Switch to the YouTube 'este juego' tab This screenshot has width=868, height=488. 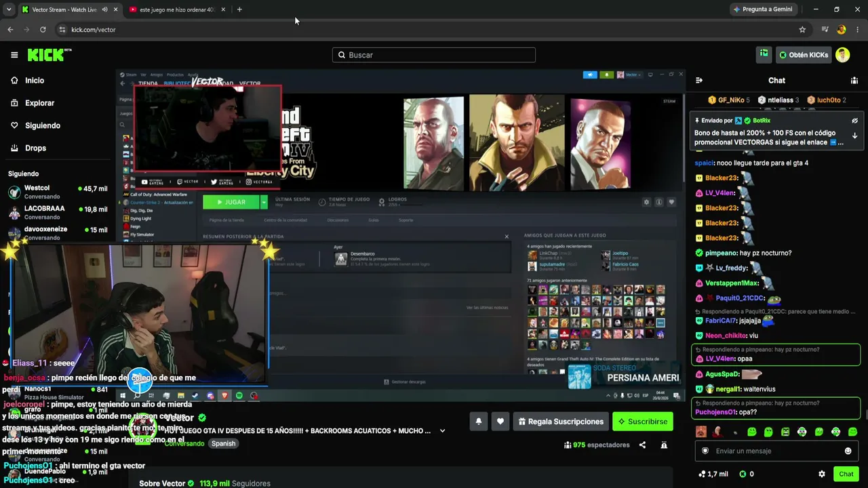coord(176,9)
